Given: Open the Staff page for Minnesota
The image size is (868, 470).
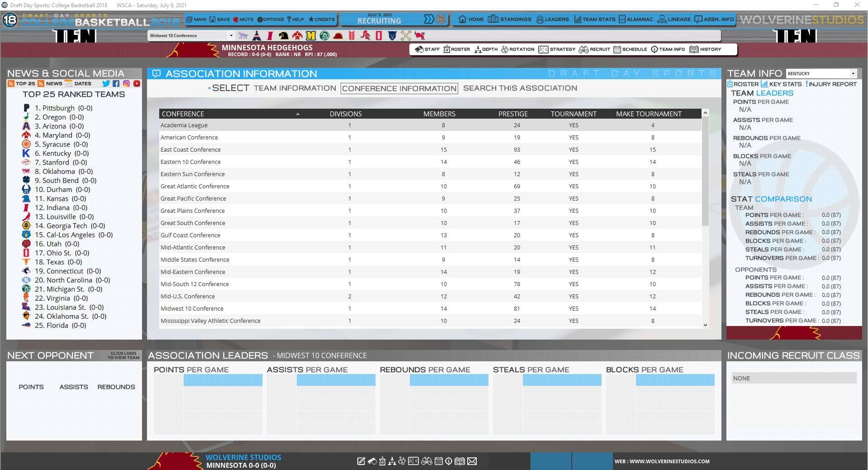Looking at the screenshot, I should 427,49.
